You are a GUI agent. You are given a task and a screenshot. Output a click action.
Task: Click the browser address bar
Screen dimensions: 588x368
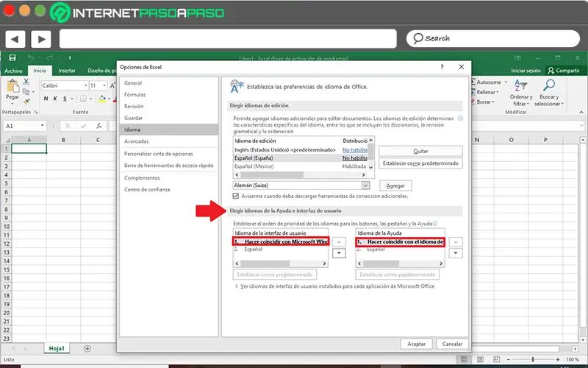pos(228,39)
